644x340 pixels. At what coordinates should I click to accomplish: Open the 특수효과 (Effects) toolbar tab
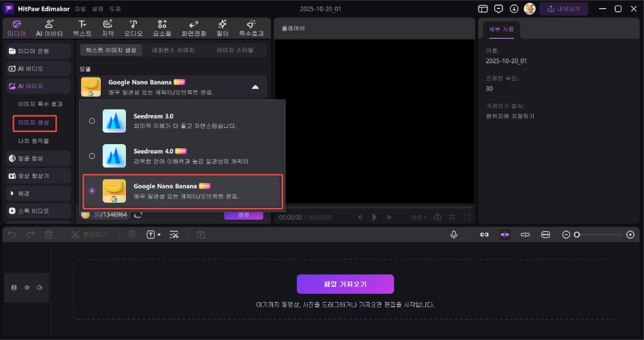click(x=251, y=29)
